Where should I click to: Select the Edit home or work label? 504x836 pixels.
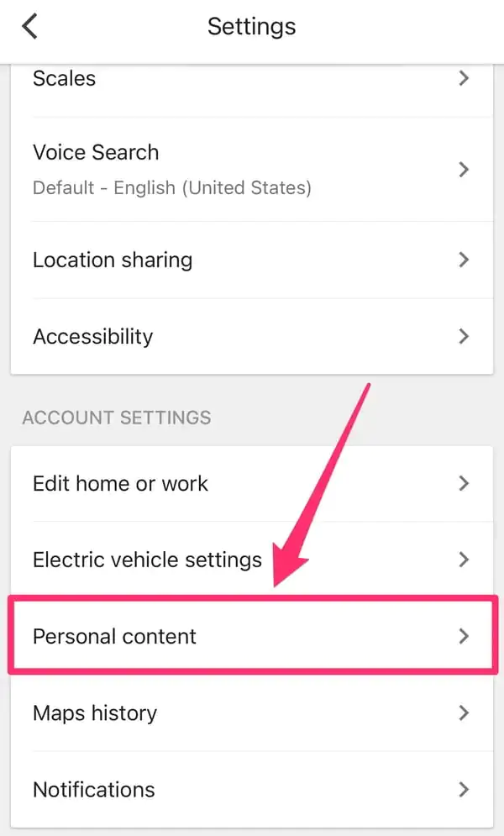click(120, 483)
